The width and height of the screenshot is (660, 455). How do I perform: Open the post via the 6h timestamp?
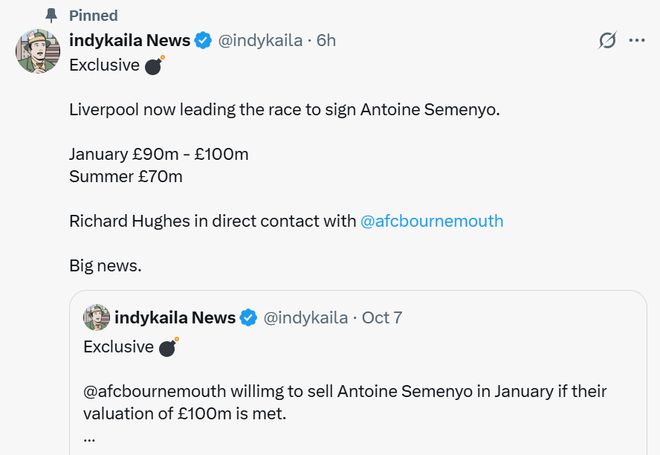pyautogui.click(x=326, y=41)
